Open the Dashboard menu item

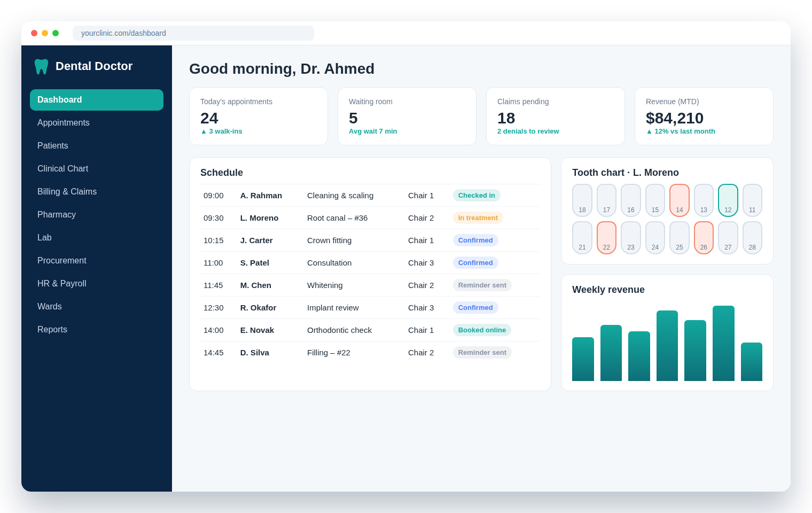(x=97, y=100)
